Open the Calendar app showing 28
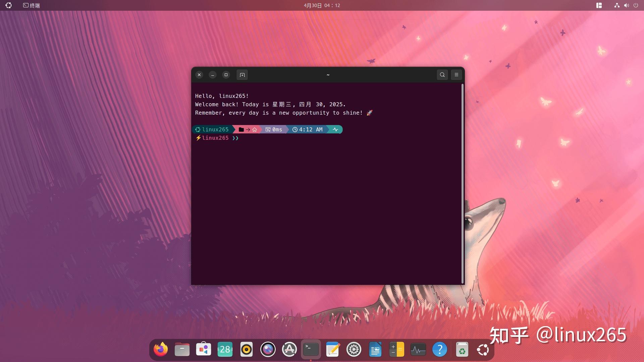644x362 pixels. 224,349
